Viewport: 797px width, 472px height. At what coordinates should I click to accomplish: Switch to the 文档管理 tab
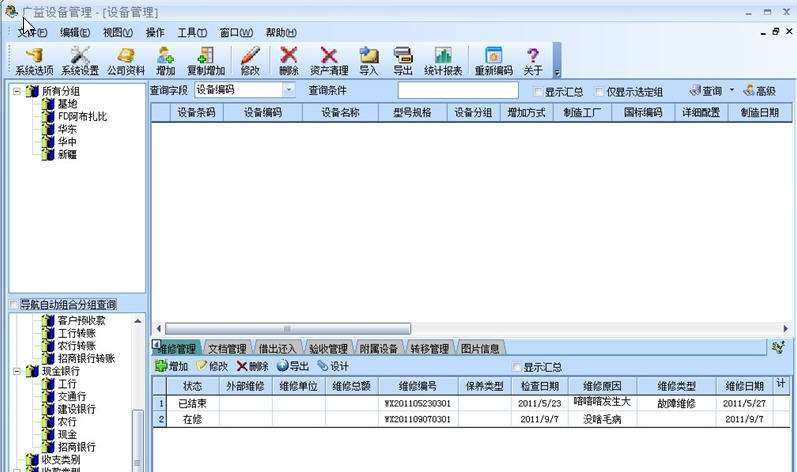coord(227,349)
